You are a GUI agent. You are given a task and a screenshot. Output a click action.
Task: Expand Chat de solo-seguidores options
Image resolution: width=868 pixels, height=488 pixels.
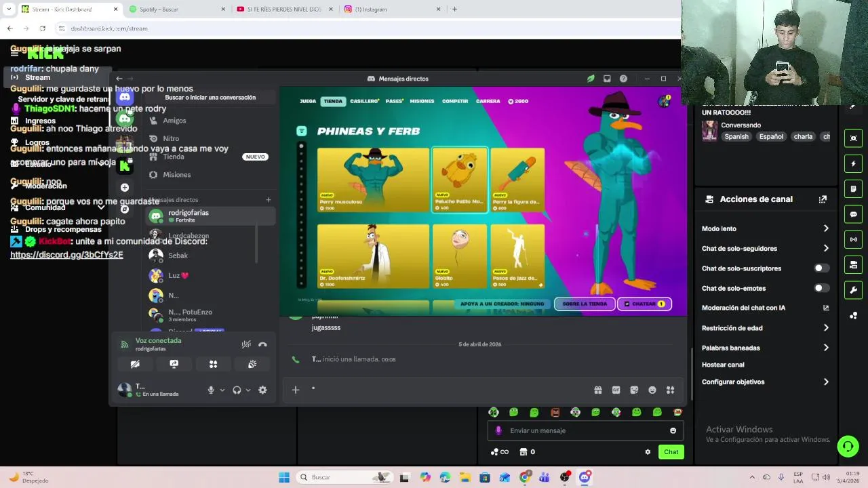tap(765, 249)
